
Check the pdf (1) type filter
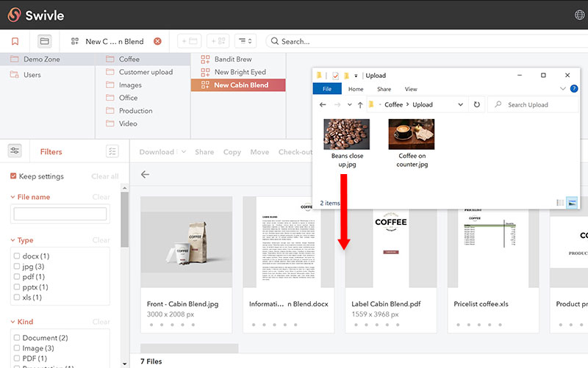click(x=17, y=277)
